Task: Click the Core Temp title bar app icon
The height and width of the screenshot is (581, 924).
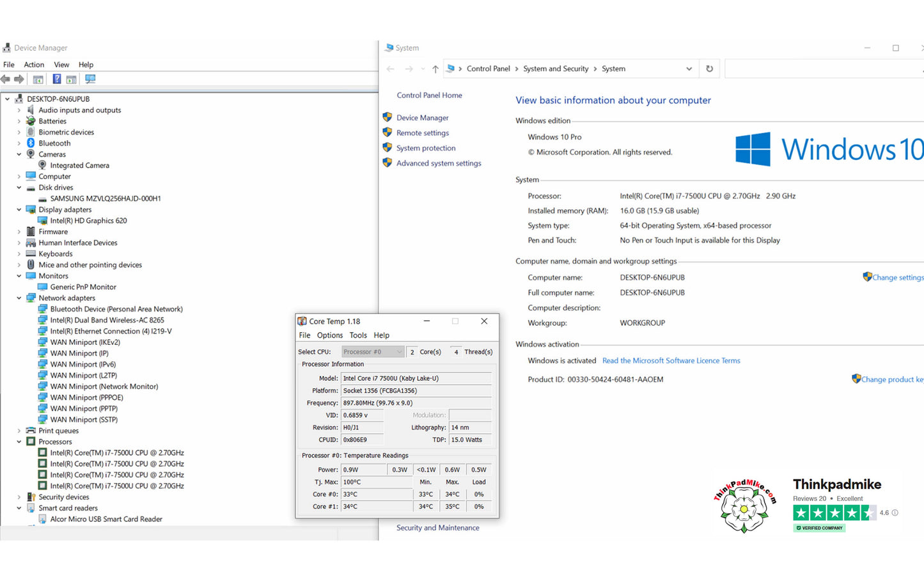Action: (302, 321)
